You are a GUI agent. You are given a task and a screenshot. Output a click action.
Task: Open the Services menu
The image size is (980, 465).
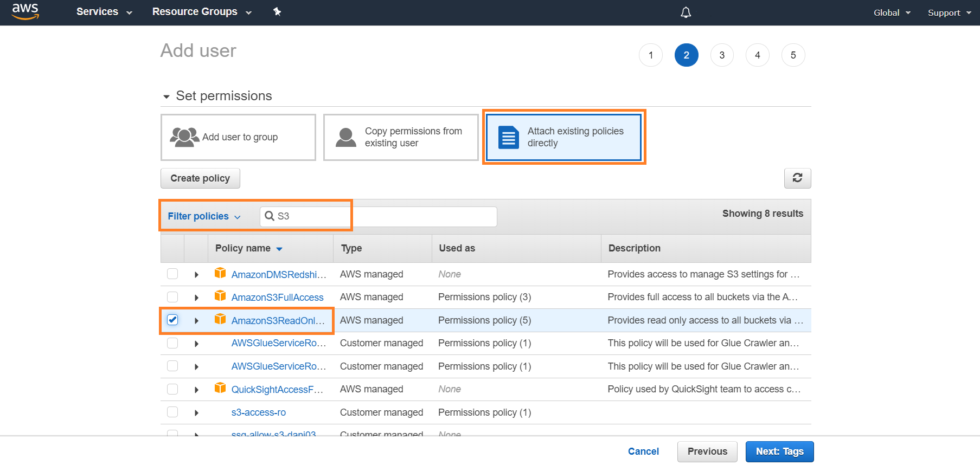click(x=104, y=12)
